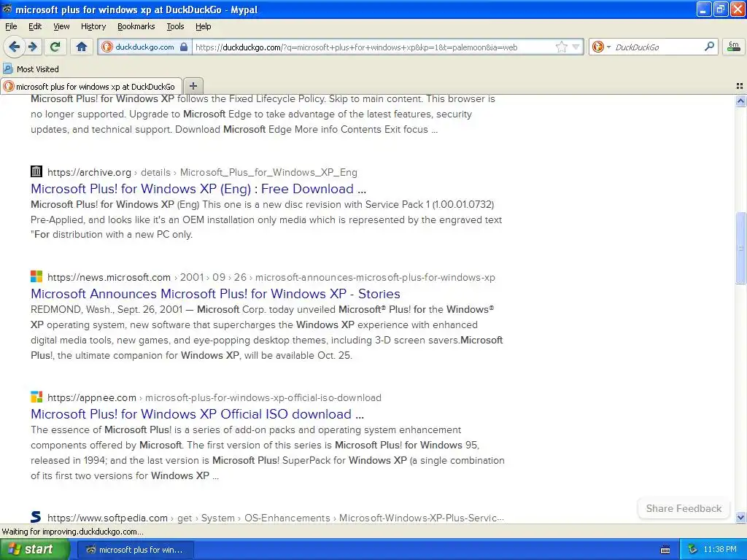Screen dimensions: 747x560
Task: Click the Share Feedback button
Action: tap(684, 508)
